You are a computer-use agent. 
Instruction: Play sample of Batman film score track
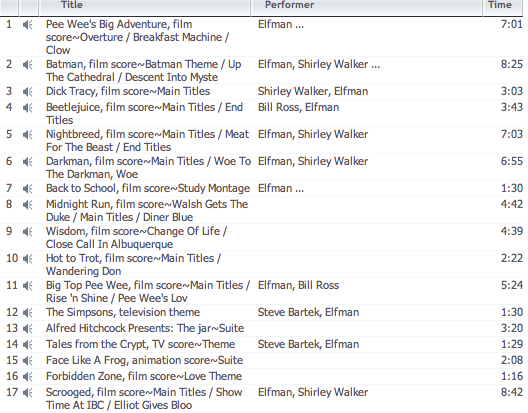(x=28, y=65)
